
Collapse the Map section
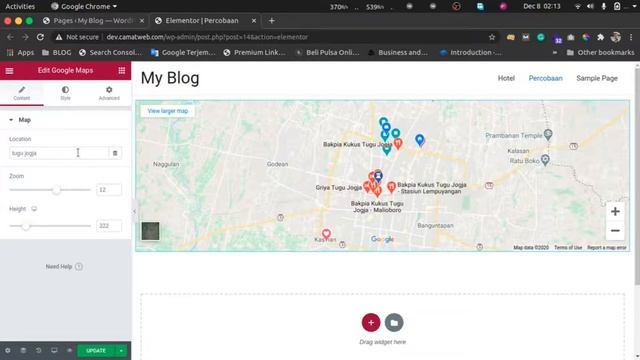[20, 120]
